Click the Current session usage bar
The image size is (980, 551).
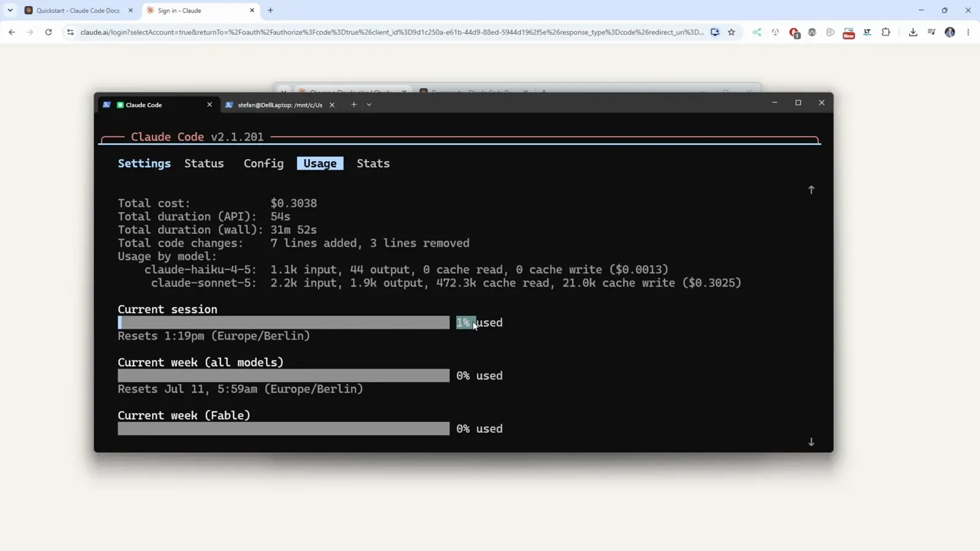coord(284,323)
